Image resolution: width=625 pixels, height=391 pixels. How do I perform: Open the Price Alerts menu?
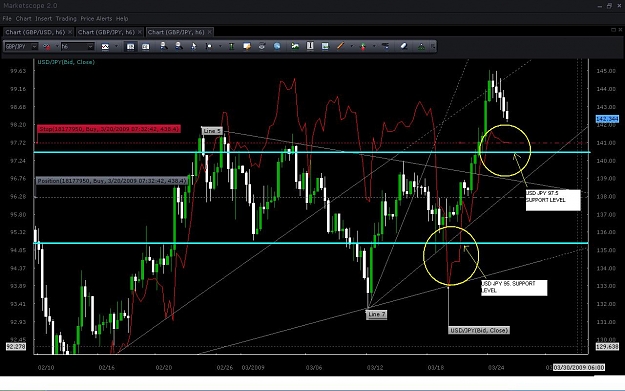(x=96, y=19)
